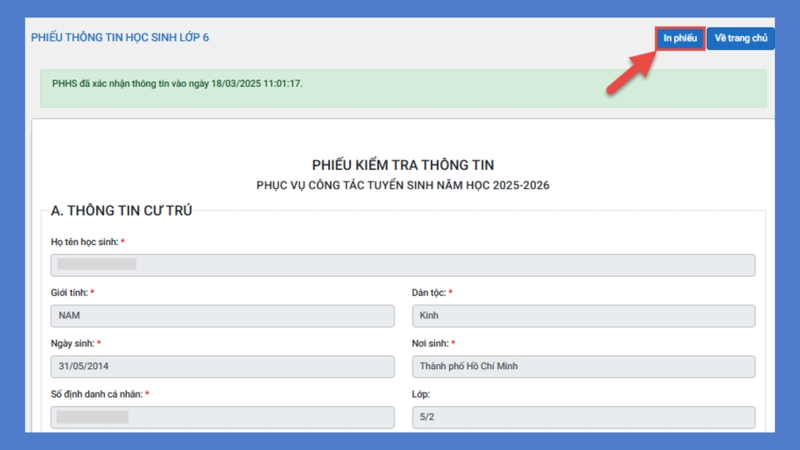
Task: Click the 'Dân tộc:' label
Action: tap(429, 292)
